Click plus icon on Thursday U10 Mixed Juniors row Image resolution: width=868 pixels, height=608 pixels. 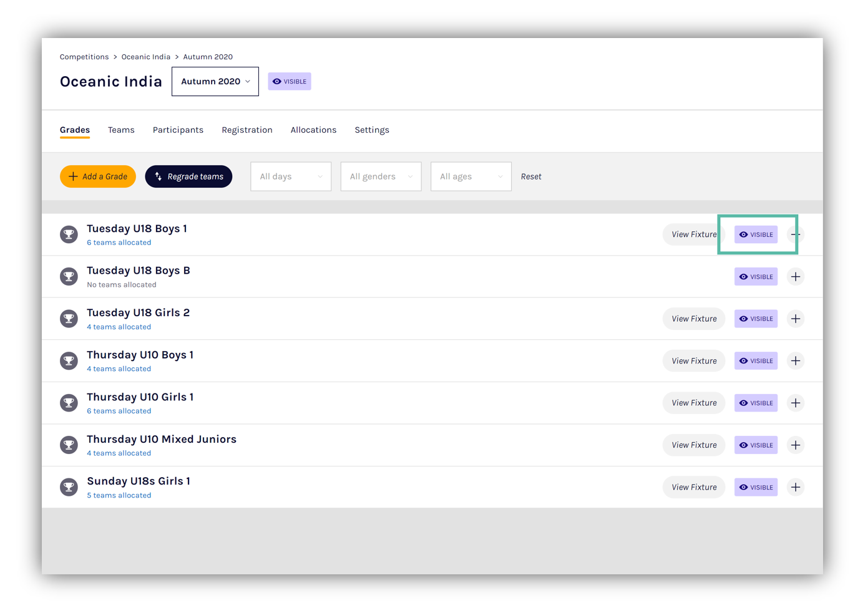[795, 445]
